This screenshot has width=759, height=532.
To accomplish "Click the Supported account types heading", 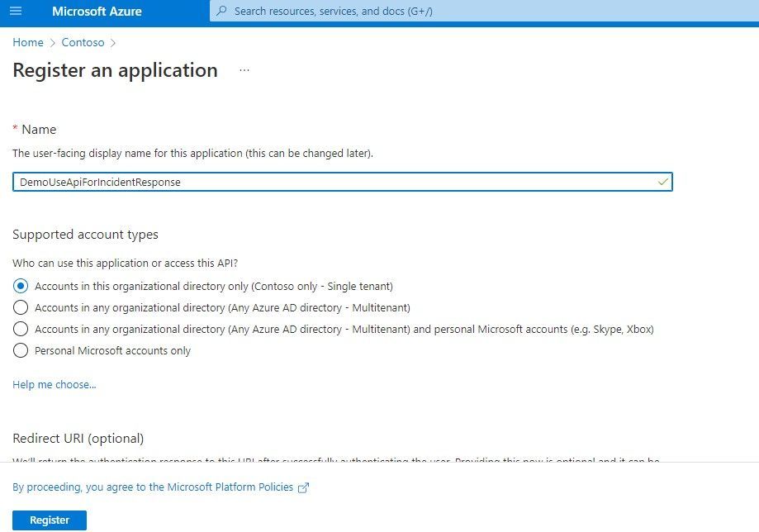I will pyautogui.click(x=85, y=235).
